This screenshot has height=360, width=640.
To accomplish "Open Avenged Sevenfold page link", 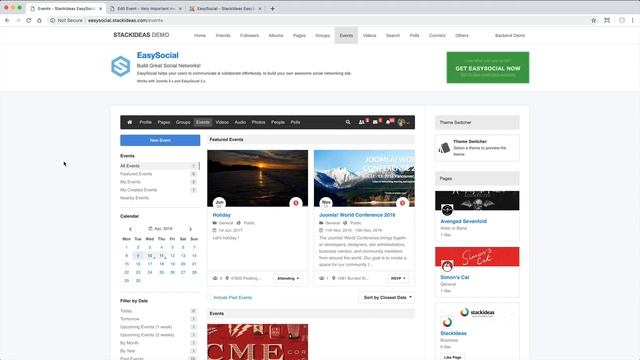I will pyautogui.click(x=463, y=221).
